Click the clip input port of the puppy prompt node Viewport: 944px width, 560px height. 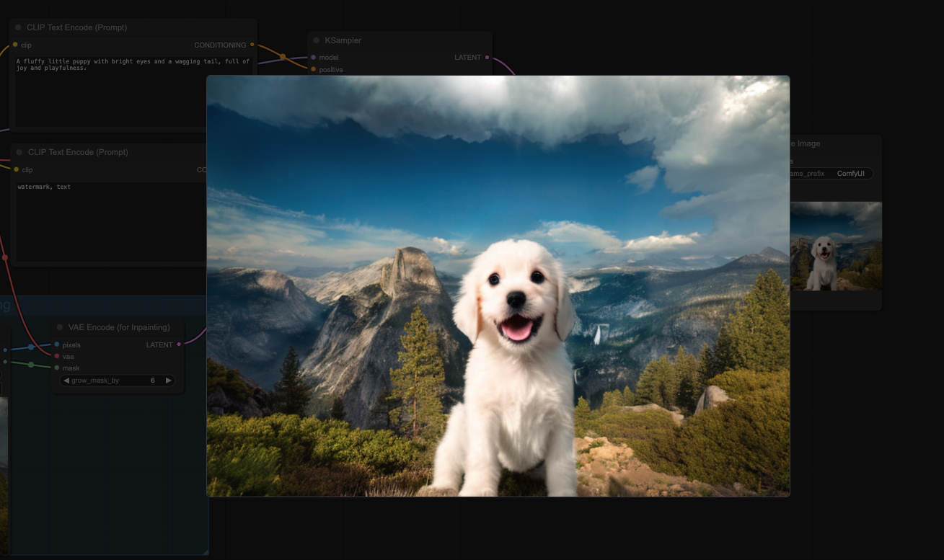[15, 45]
